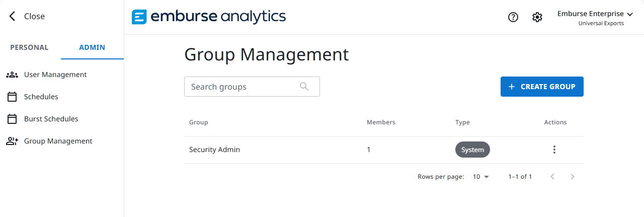
Task: Focus the Search groups field
Action: tap(252, 87)
